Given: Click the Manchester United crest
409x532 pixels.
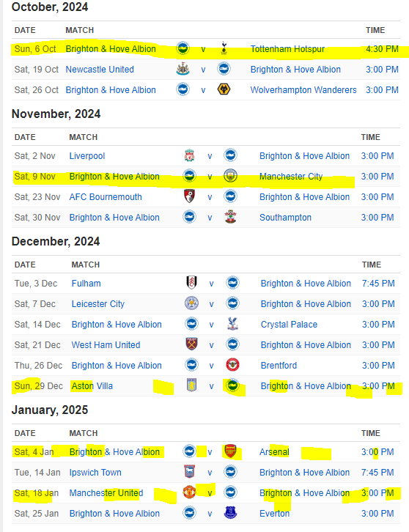Looking at the screenshot, I should [189, 492].
